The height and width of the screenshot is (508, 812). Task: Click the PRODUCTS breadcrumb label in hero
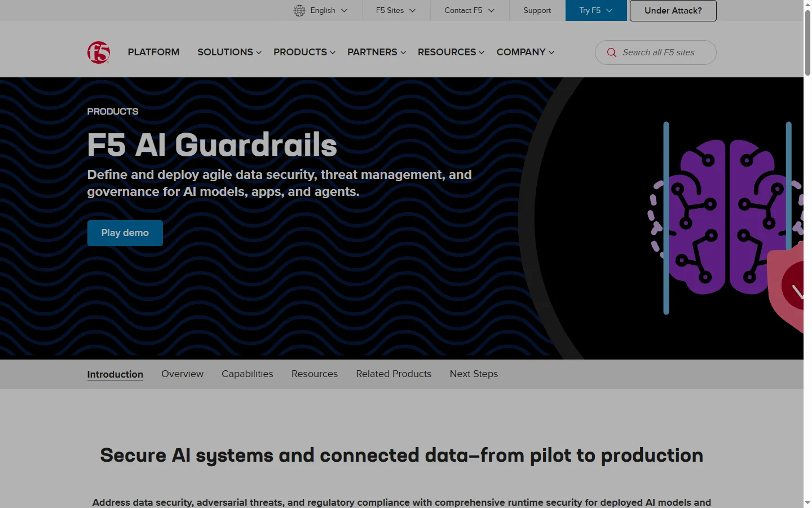click(x=113, y=112)
